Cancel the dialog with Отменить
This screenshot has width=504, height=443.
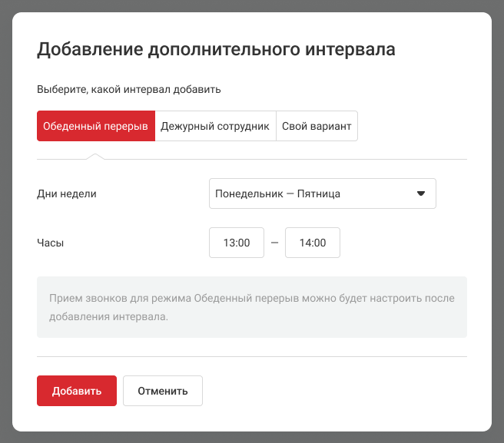pyautogui.click(x=162, y=391)
